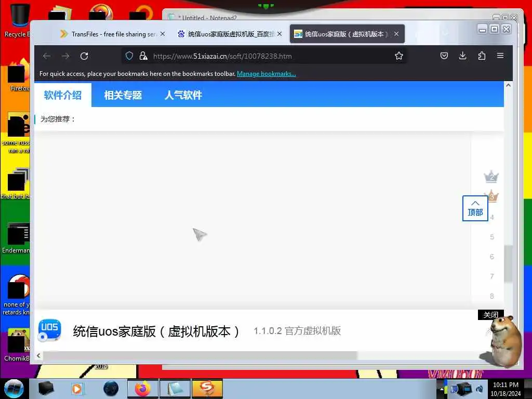Open the 相关专题 page tab
The image size is (532, 399).
click(x=123, y=95)
